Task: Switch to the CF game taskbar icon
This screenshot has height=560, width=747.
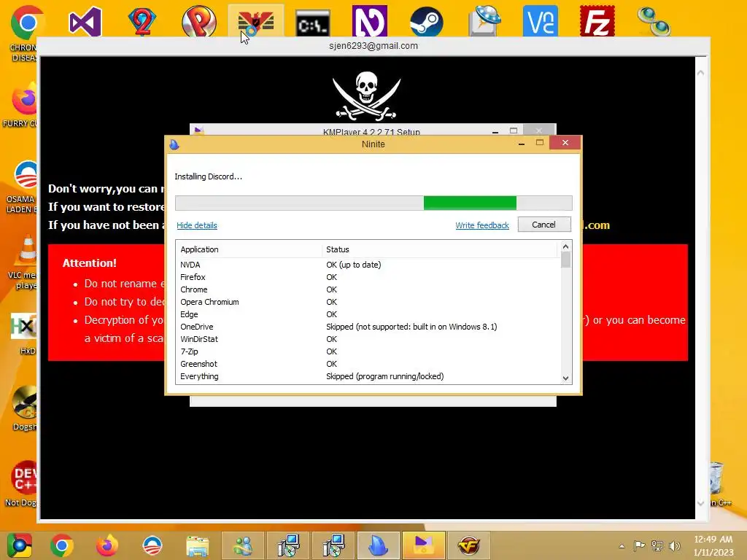Action: (x=469, y=545)
